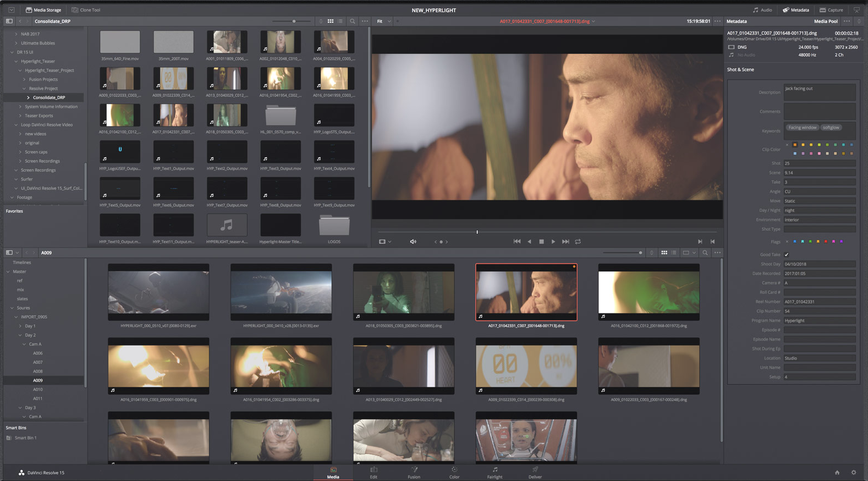This screenshot has width=868, height=481.
Task: Click the viewer speaker volume icon
Action: [x=413, y=242]
